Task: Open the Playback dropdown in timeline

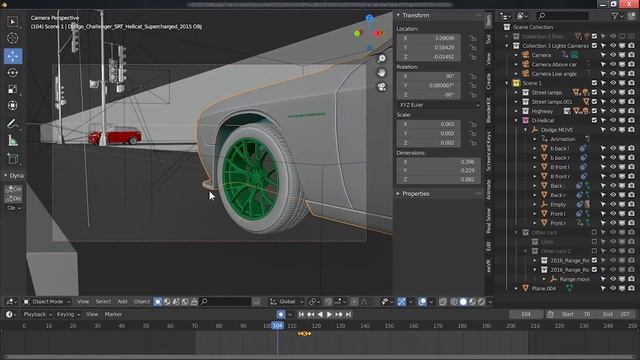Action: click(x=38, y=315)
